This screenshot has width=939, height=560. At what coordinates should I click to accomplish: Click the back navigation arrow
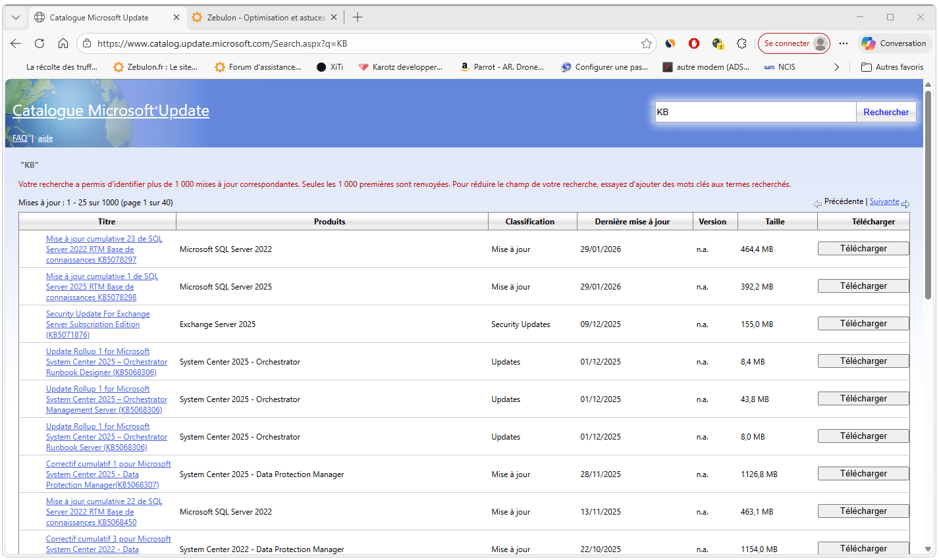16,43
